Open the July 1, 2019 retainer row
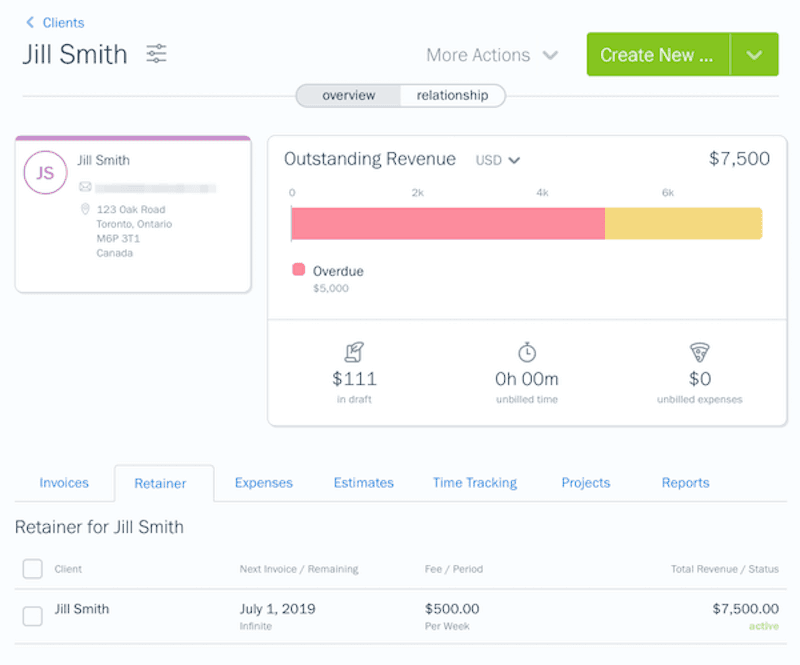 click(277, 609)
